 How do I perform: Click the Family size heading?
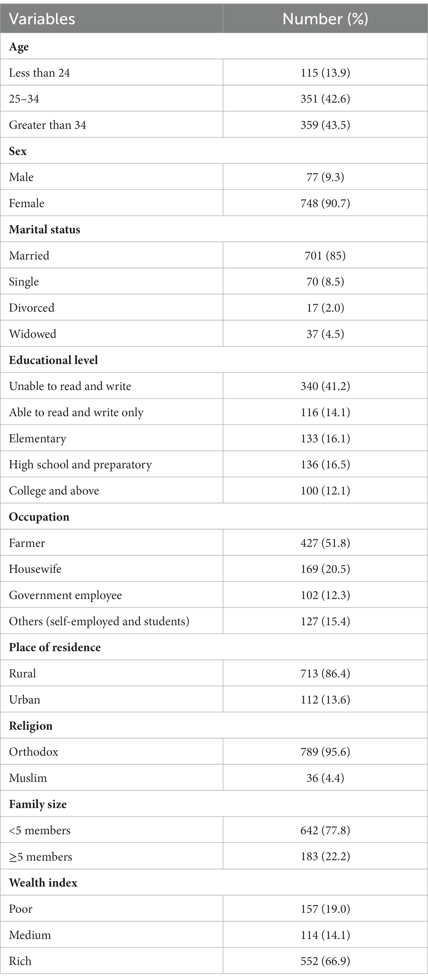[37, 804]
